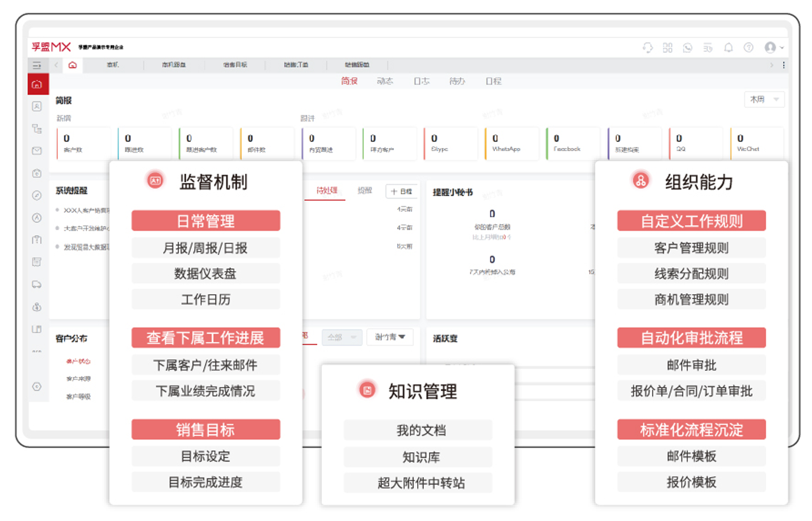Viewport: 812px width, 521px height.
Task: Click the headset customer service icon top right
Action: (x=647, y=48)
